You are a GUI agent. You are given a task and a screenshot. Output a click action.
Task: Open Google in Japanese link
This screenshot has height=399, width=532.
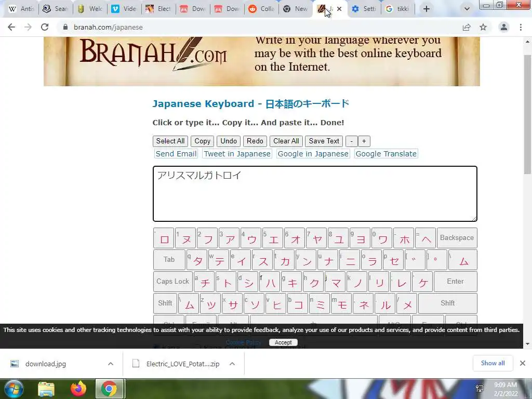click(313, 154)
